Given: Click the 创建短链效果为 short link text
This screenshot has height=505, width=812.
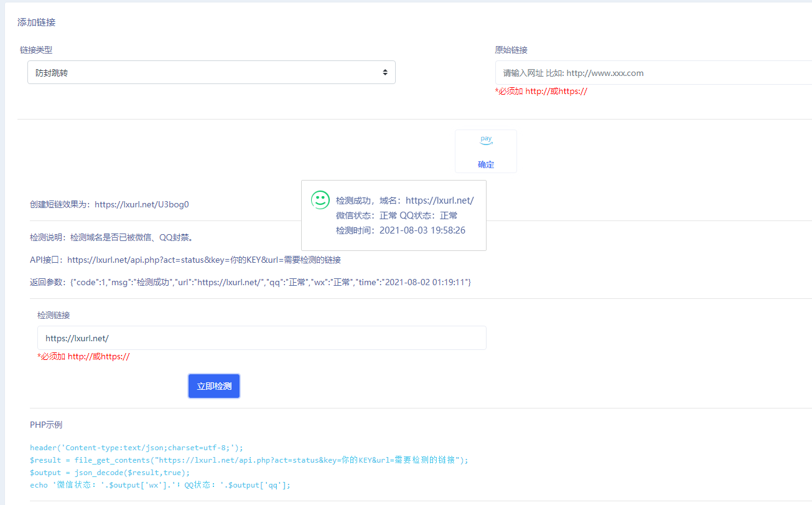Looking at the screenshot, I should coord(110,204).
